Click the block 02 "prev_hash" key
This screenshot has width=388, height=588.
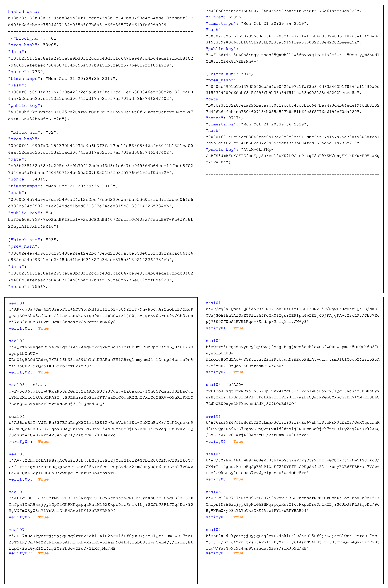coord(22,139)
